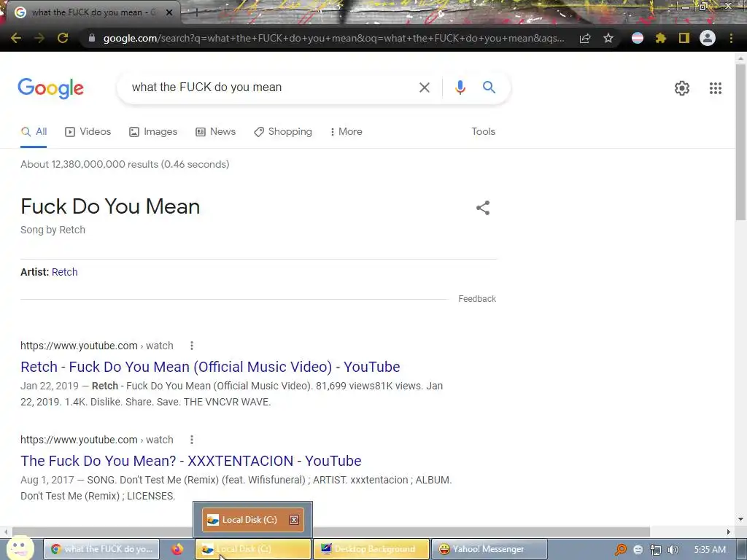Open Yahoo! Messenger taskbar window
The height and width of the screenshot is (560, 747).
click(x=489, y=549)
